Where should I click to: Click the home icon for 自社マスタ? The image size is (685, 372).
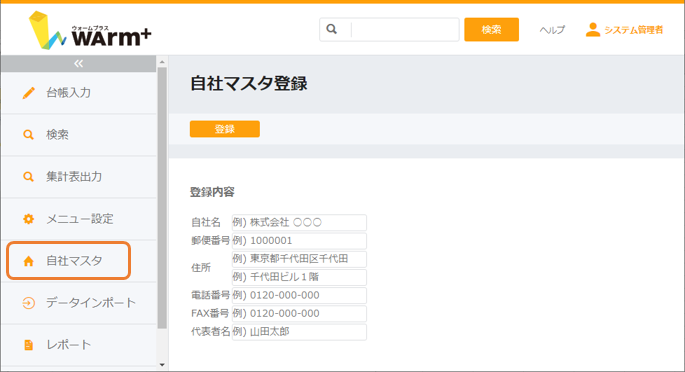click(28, 261)
